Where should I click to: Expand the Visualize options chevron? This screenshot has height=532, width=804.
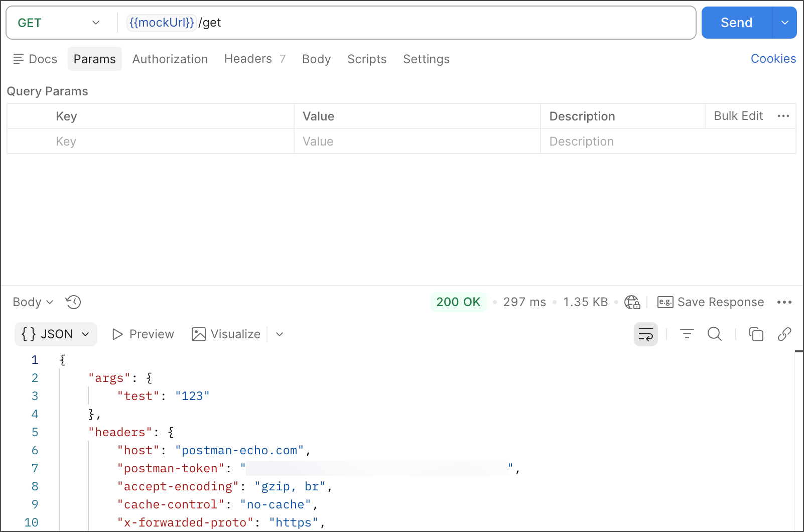click(280, 334)
